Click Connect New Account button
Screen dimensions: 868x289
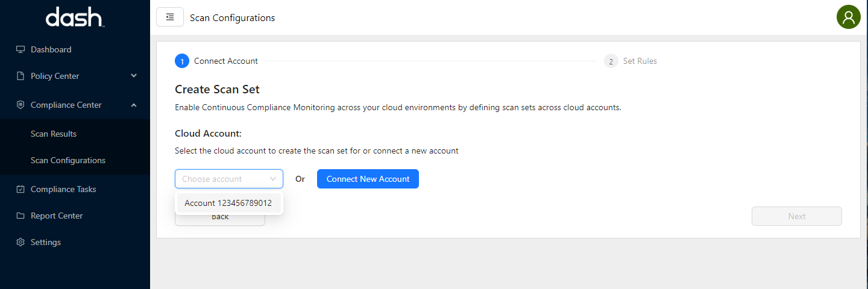click(368, 179)
